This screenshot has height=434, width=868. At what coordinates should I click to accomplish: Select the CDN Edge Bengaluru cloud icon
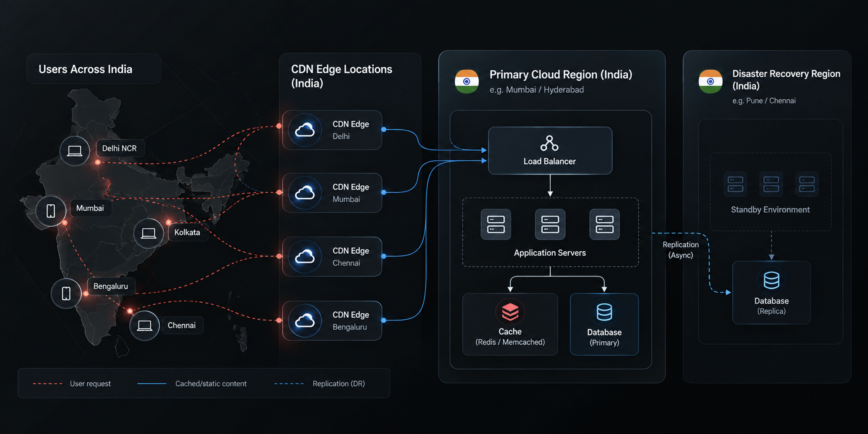[305, 321]
